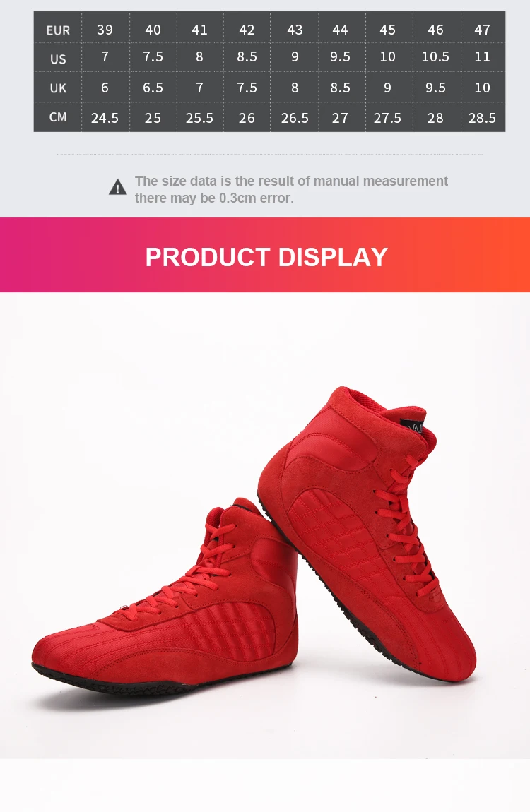Click the UK 6.5 size cell
Screen dimensions: 530x812
click(x=153, y=88)
